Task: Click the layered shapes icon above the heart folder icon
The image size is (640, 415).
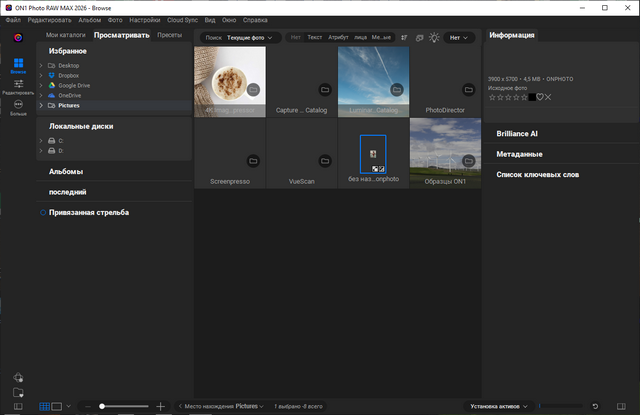Action: tap(18, 377)
